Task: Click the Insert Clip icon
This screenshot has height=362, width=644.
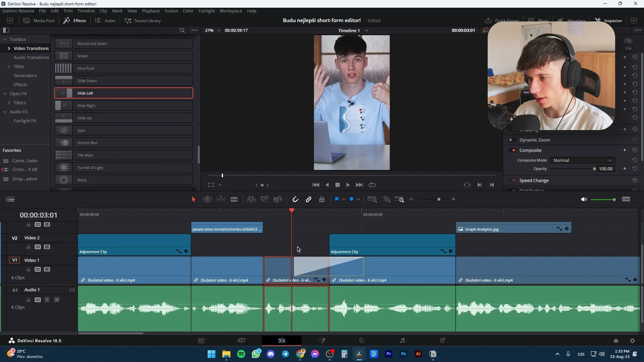Action: coord(251,199)
